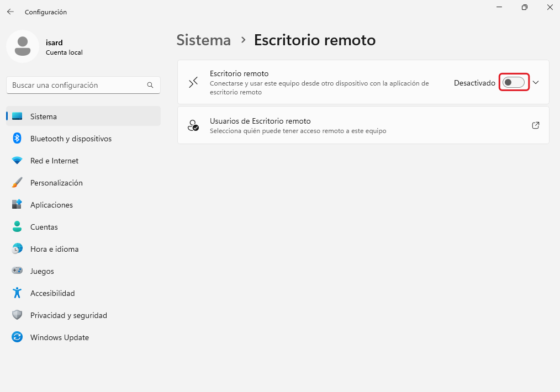This screenshot has width=560, height=392.
Task: Click the Accesibilidad person icon
Action: click(17, 293)
